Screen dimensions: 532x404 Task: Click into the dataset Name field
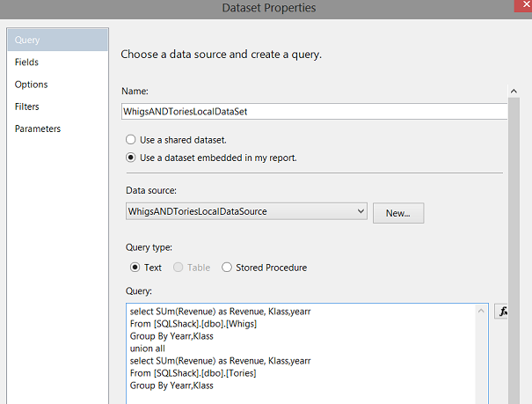point(314,112)
